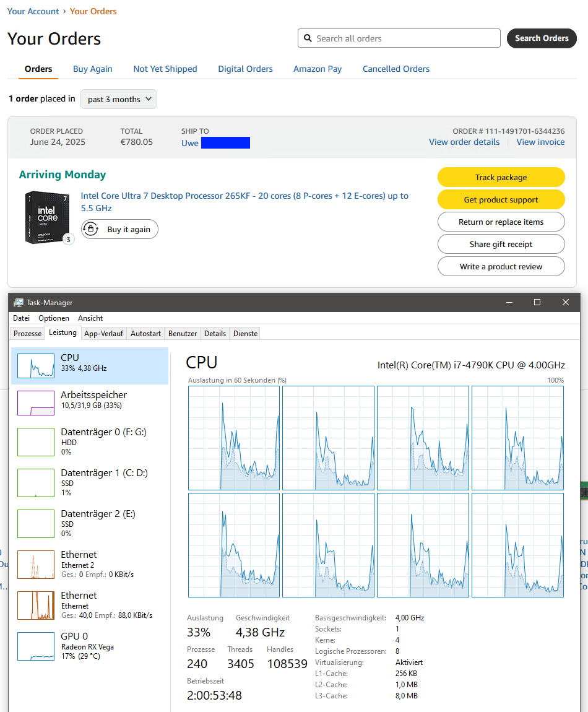
Task: Open the View invoice link
Action: tap(540, 142)
